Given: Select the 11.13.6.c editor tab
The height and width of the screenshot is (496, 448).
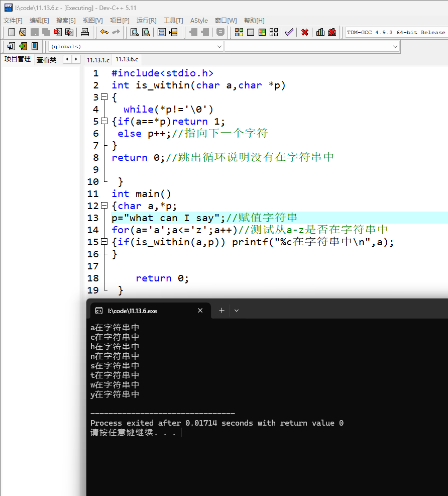Looking at the screenshot, I should pyautogui.click(x=127, y=59).
